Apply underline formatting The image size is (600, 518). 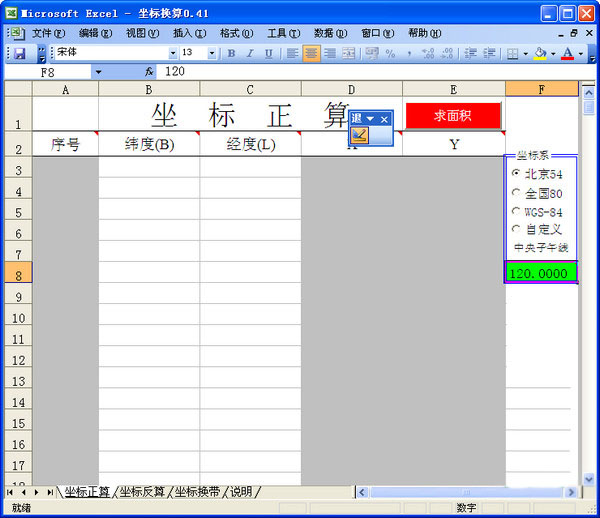(267, 53)
